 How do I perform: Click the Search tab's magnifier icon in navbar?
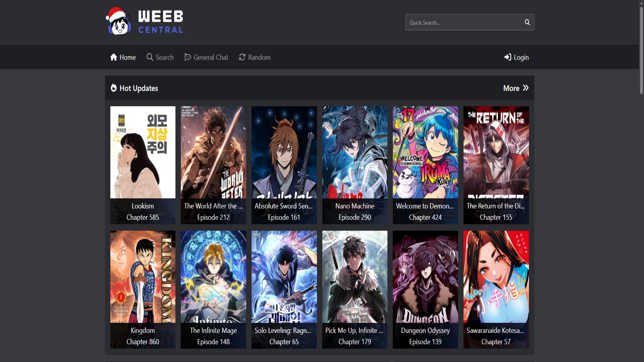pos(149,57)
